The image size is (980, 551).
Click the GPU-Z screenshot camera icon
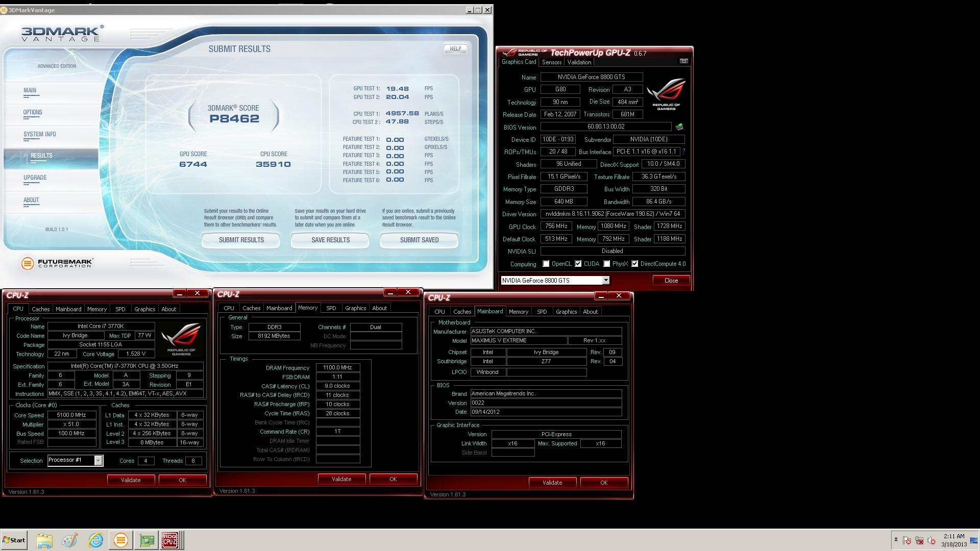pos(683,61)
